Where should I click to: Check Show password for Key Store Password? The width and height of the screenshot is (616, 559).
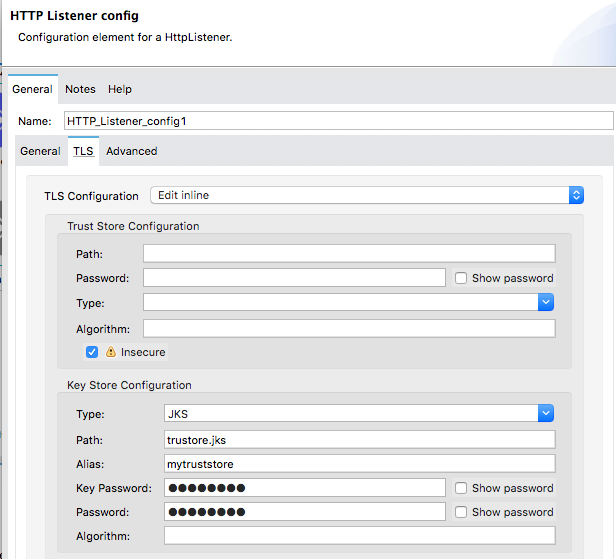coord(461,512)
